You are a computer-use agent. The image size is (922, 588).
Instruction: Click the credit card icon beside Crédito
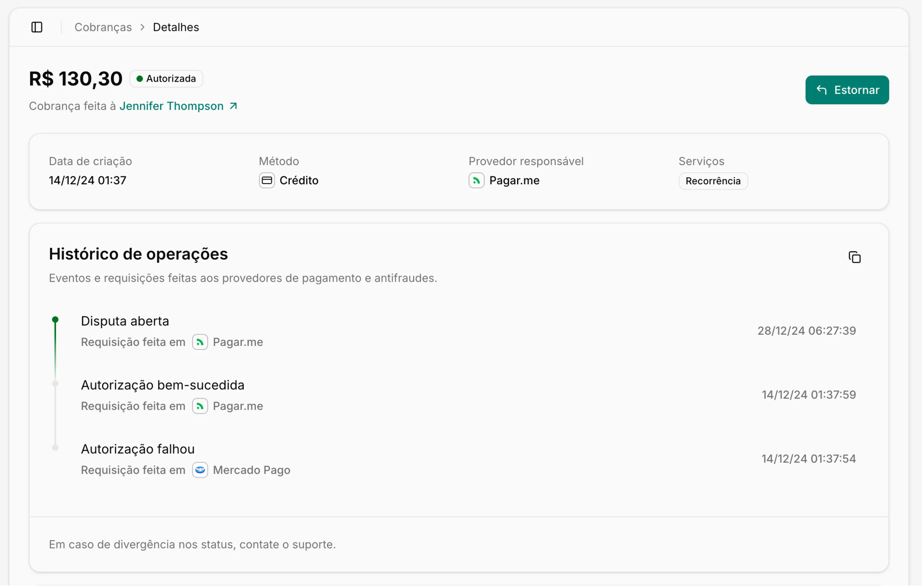coord(267,180)
